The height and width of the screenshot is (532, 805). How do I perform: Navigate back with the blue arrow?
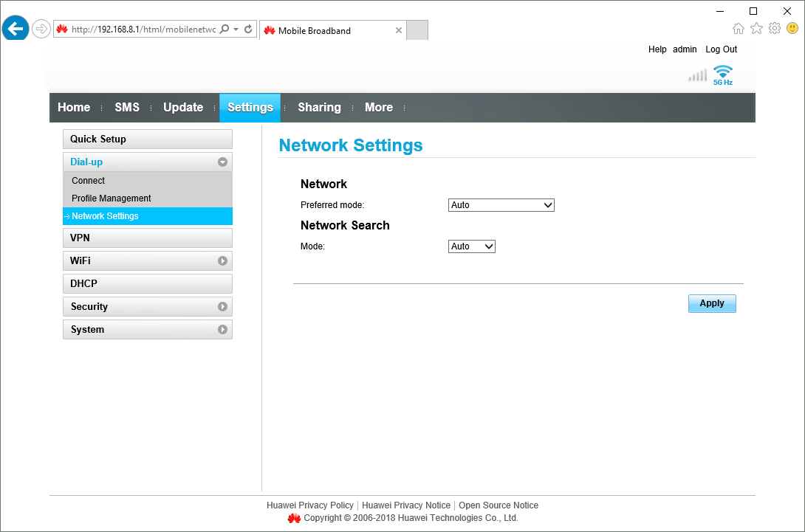pyautogui.click(x=15, y=28)
